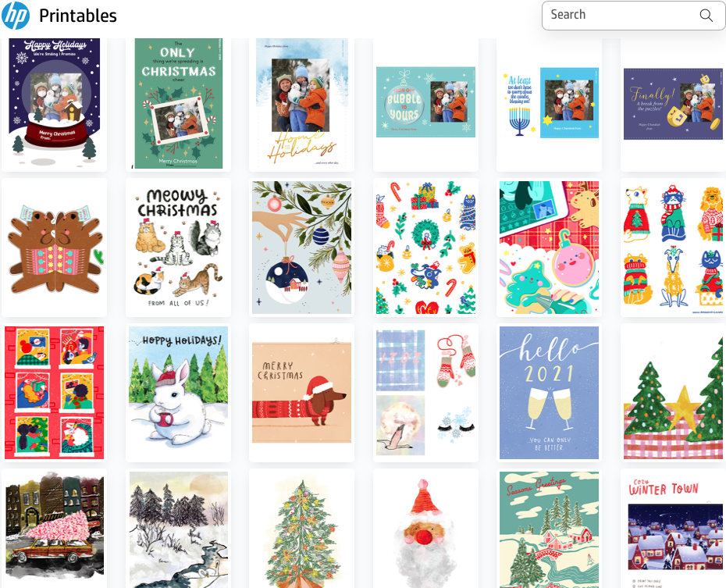Select the hello 2021 champagne card
The height and width of the screenshot is (588, 726).
(549, 393)
